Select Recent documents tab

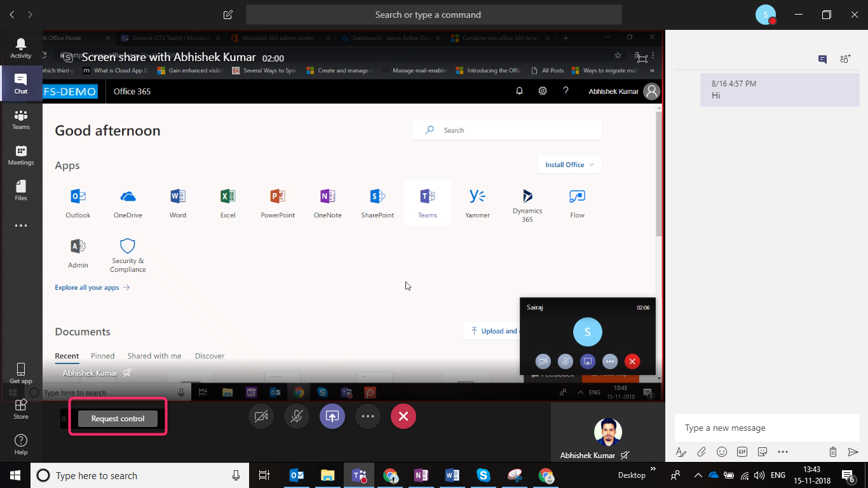[x=67, y=356]
